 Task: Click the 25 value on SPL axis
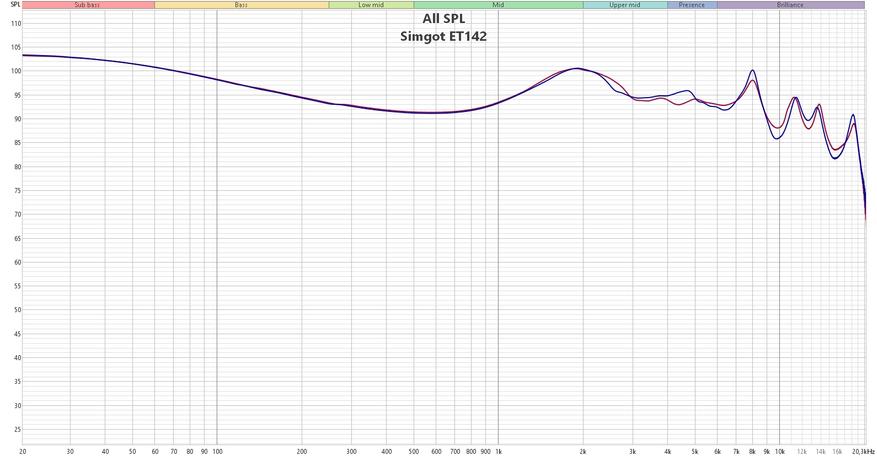(x=17, y=429)
